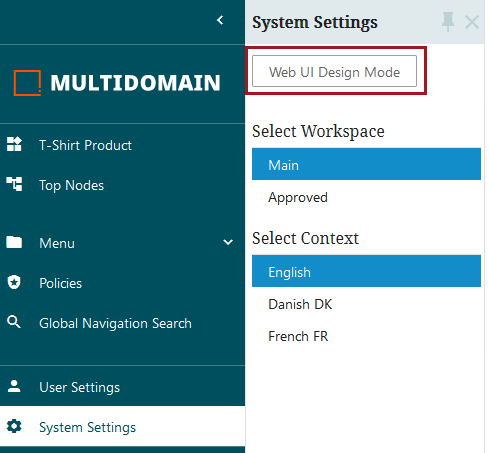Expand the Menu chevron arrow

[x=228, y=242]
